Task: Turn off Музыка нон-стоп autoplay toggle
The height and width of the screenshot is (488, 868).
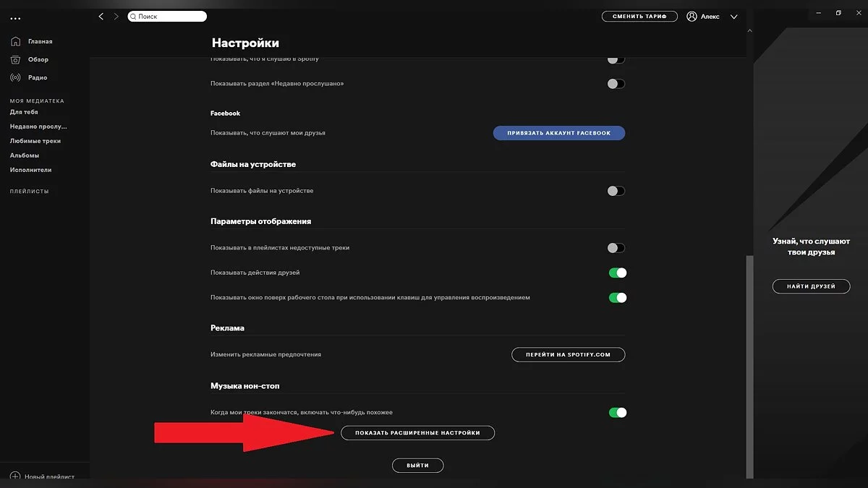Action: click(x=617, y=413)
